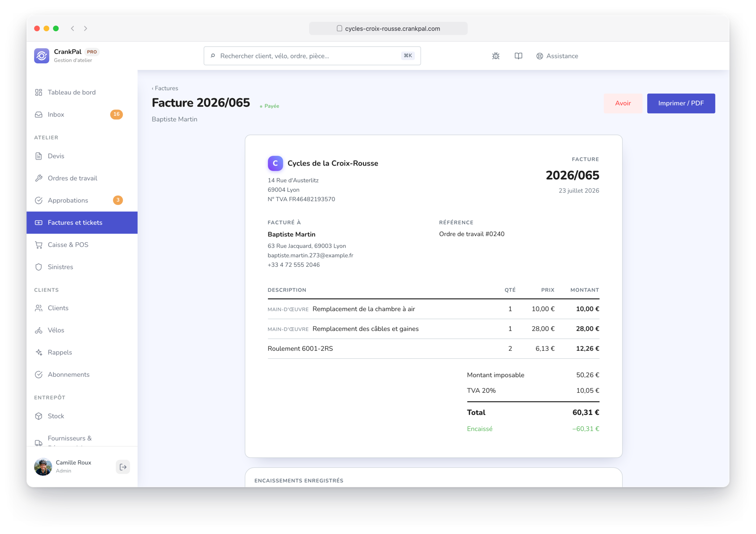The image size is (756, 534).
Task: Go forward using browser forward arrow
Action: pos(86,28)
